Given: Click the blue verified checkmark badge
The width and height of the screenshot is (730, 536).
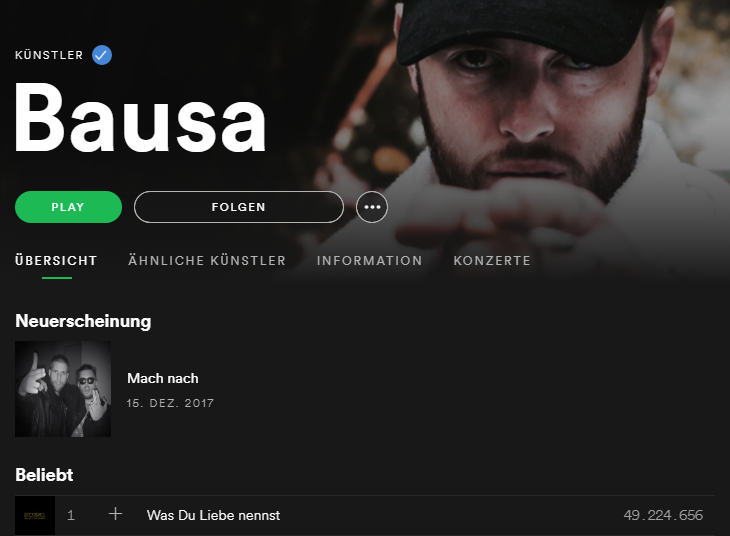Looking at the screenshot, I should 101,55.
